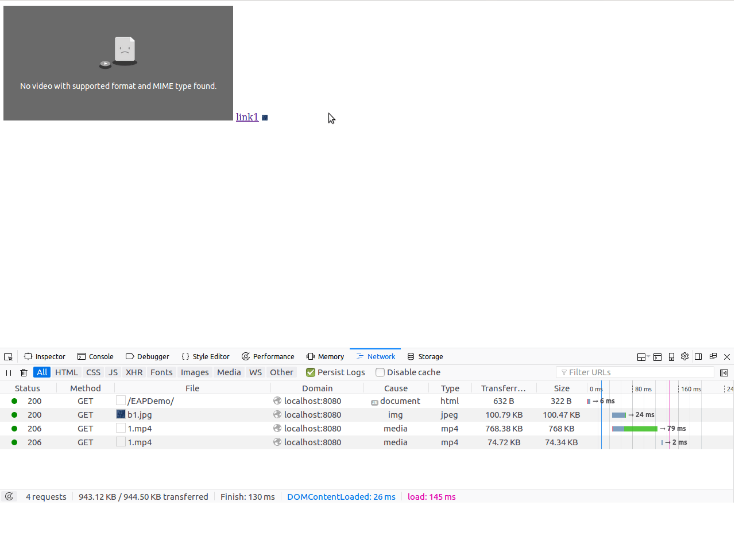
Task: Select the Network tab
Action: tap(376, 356)
